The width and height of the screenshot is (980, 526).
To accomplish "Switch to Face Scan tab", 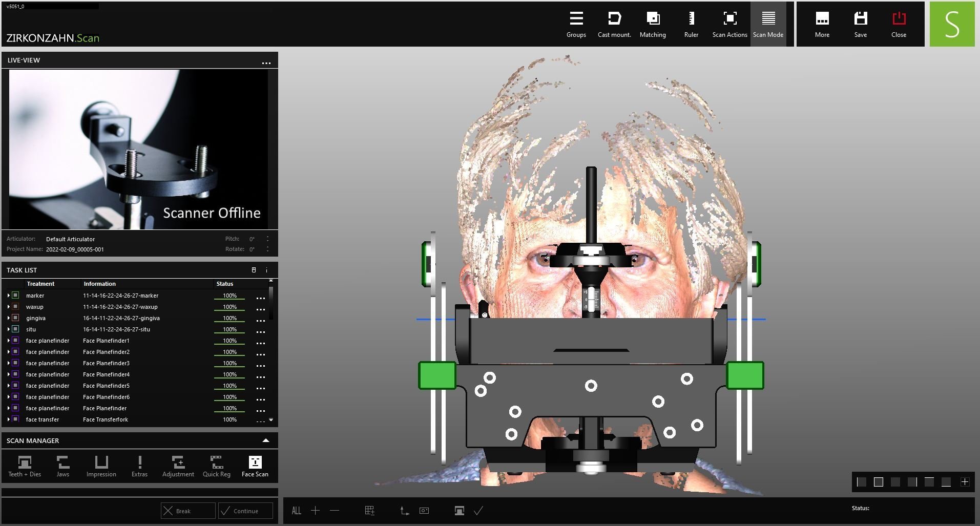I will tap(255, 466).
